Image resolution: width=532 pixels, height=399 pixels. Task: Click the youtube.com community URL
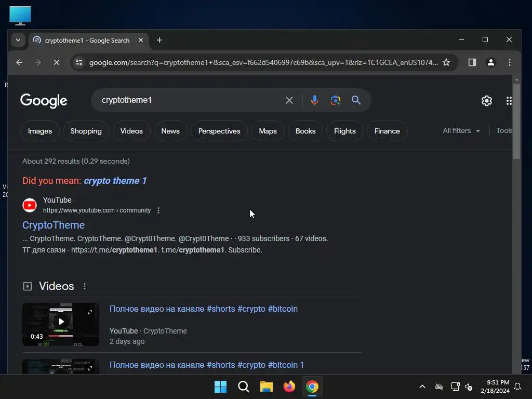(x=97, y=210)
